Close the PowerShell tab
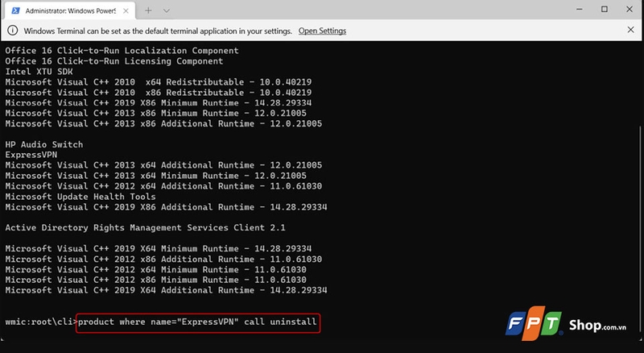This screenshot has height=353, width=644. (x=126, y=11)
